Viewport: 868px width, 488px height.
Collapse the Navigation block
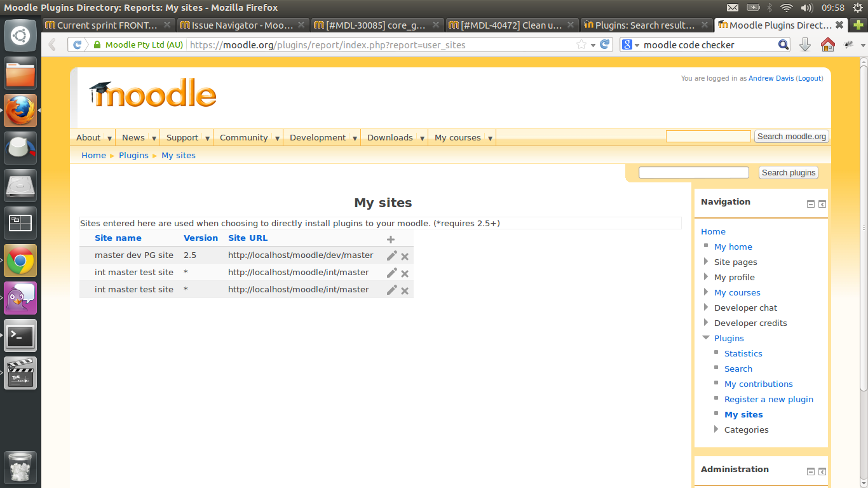pyautogui.click(x=810, y=204)
